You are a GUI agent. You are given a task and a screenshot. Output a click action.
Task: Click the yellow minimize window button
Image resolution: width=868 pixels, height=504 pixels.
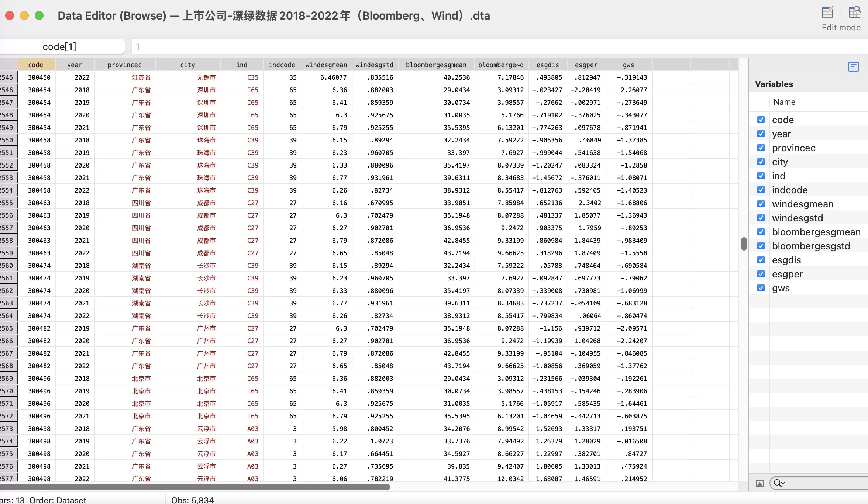(x=24, y=15)
